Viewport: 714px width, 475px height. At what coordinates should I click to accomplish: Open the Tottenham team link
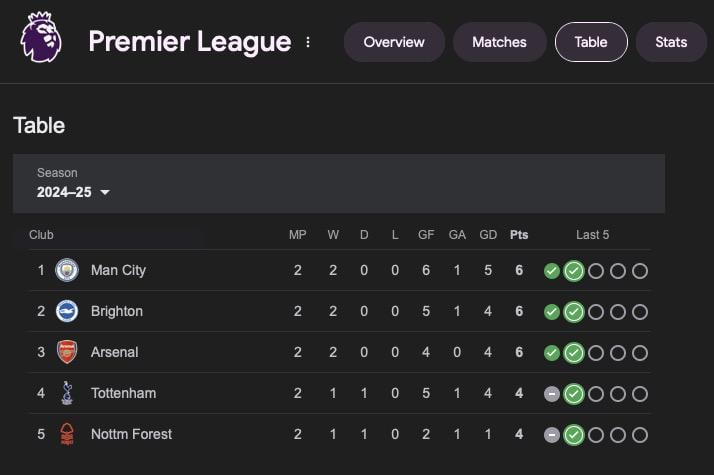click(x=123, y=393)
